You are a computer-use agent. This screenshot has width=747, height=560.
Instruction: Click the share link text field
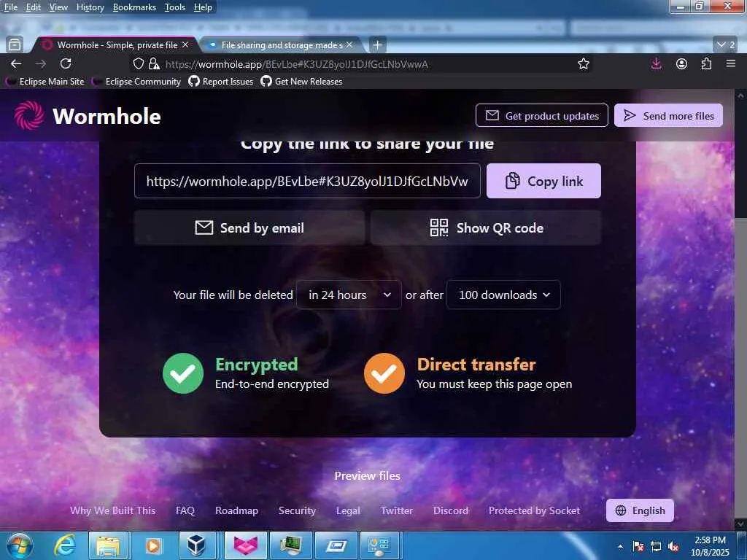[307, 181]
